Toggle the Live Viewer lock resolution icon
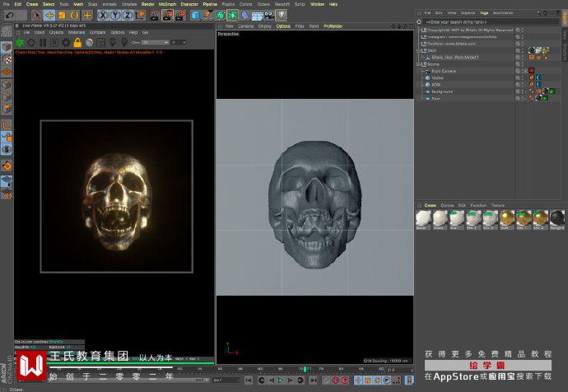The image size is (568, 392). click(x=77, y=42)
